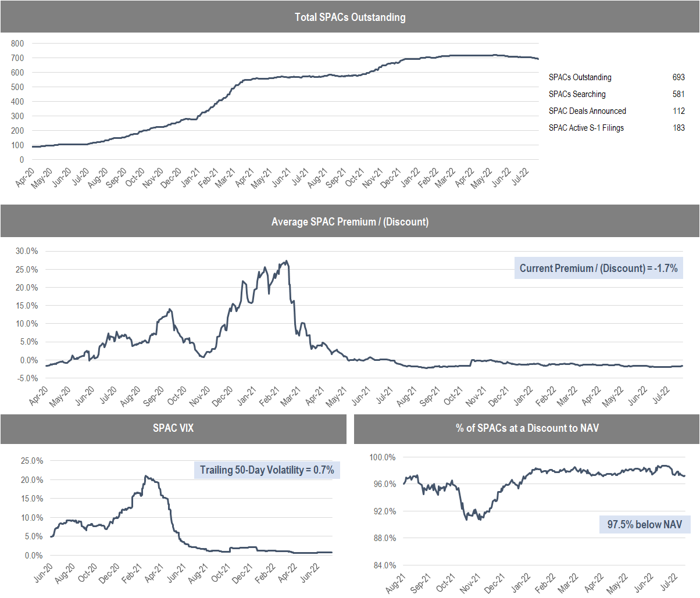Select the Trailing 50-Day Volatility = 0.7% callout
The height and width of the screenshot is (598, 700).
267,470
